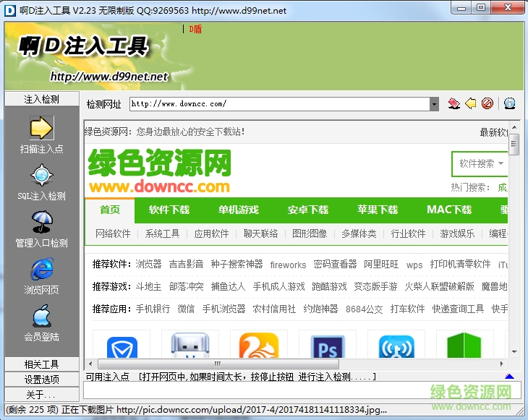This screenshot has width=528, height=420.
Task: Click the 系统工具 category link
Action: click(162, 233)
